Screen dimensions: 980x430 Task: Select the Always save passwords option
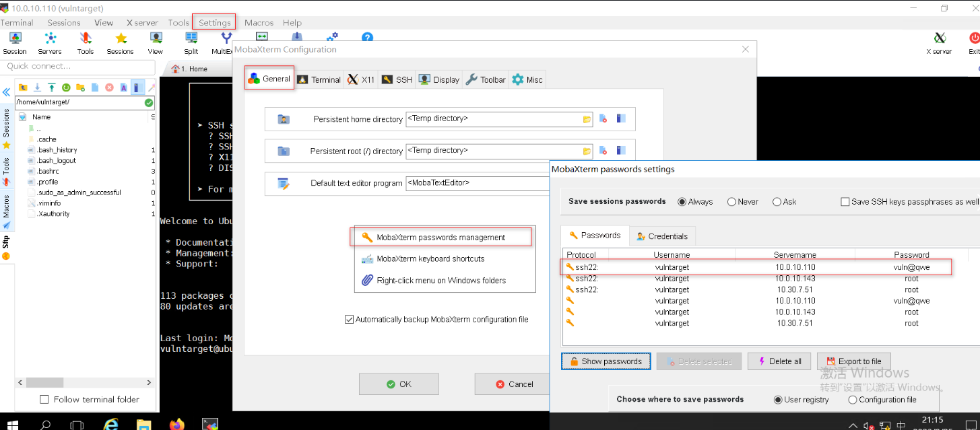coord(695,202)
